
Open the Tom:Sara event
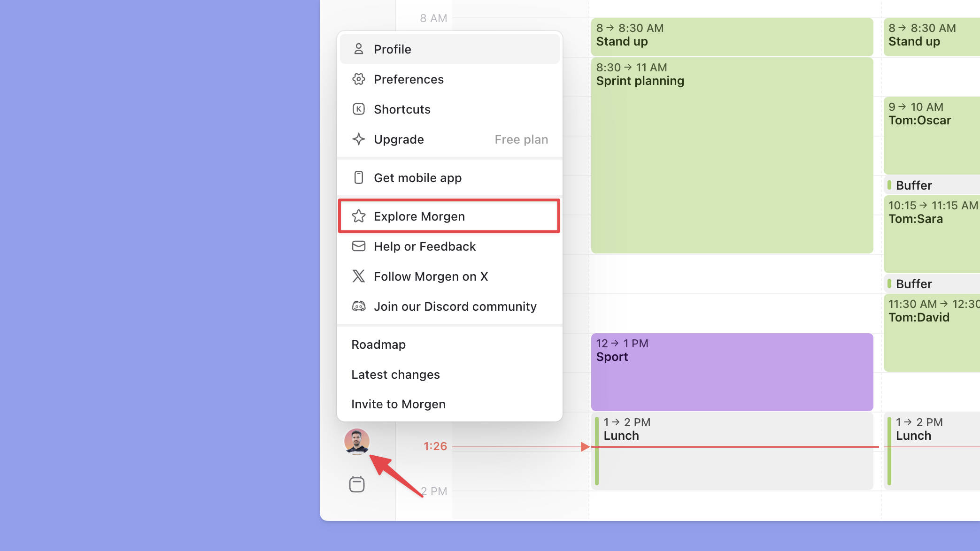(x=932, y=234)
